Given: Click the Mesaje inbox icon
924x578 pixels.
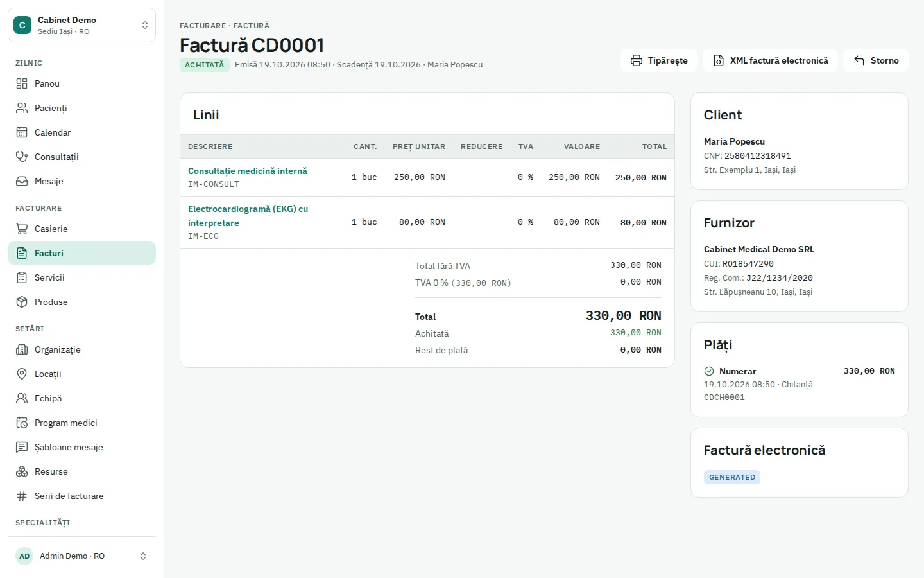Looking at the screenshot, I should tap(22, 181).
